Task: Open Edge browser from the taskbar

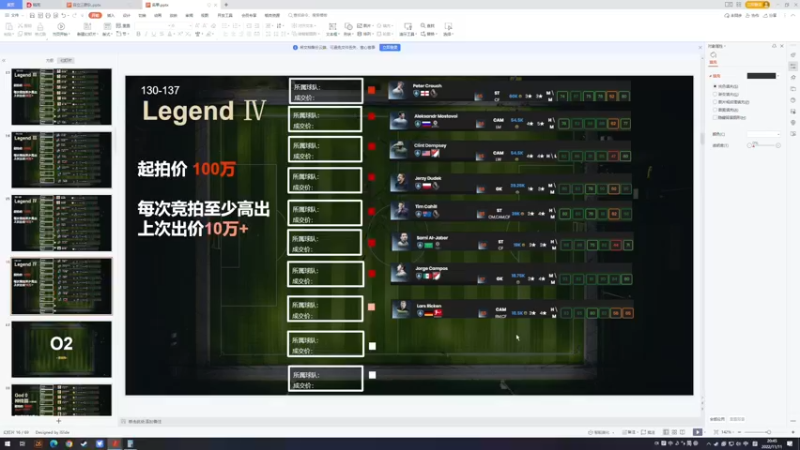Action: pos(54,444)
